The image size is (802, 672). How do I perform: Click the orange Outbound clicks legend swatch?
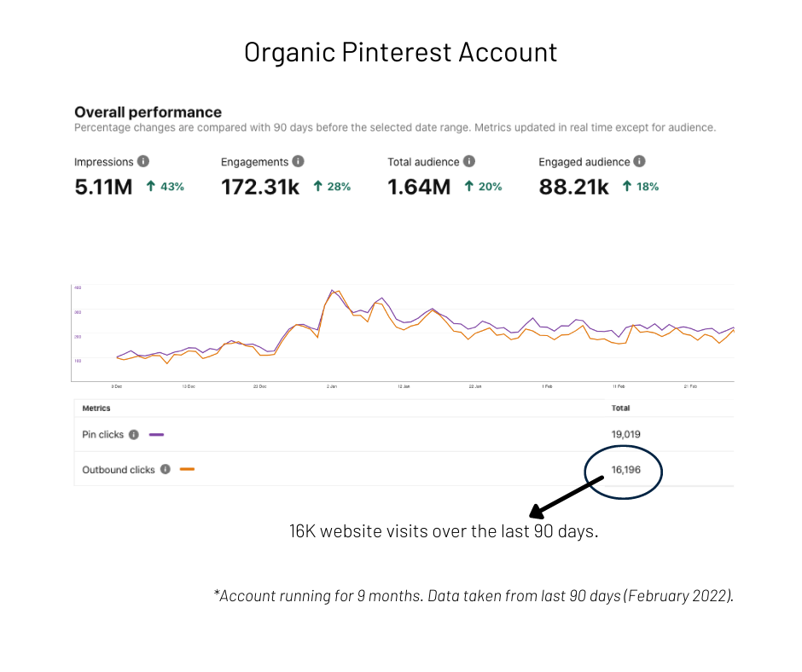(x=187, y=470)
